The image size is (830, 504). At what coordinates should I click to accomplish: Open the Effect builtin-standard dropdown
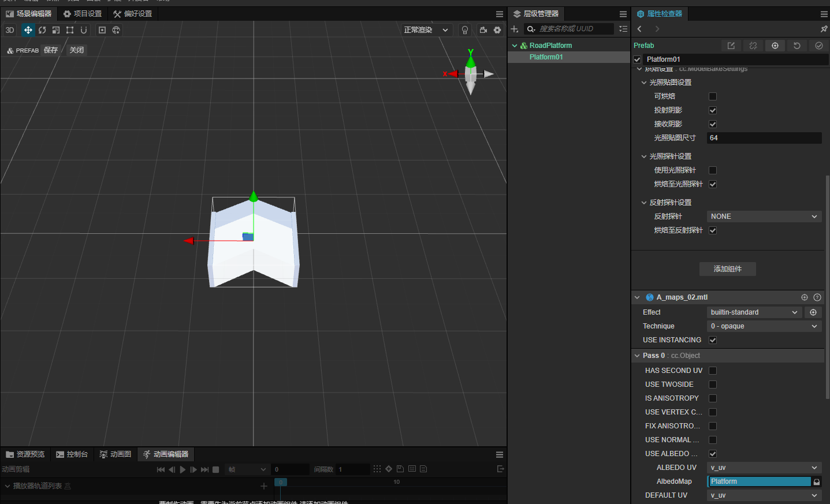[754, 312]
